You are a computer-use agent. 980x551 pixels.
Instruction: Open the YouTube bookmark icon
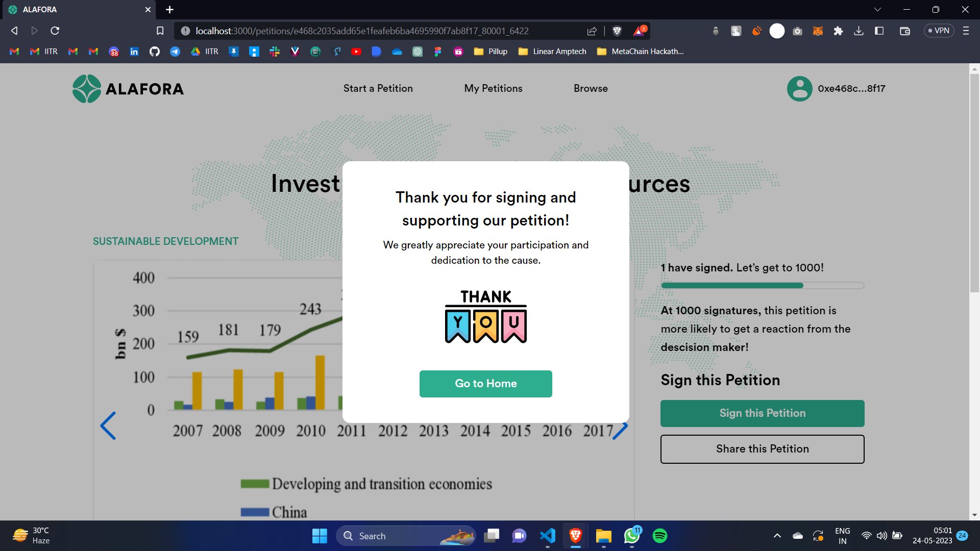click(356, 52)
